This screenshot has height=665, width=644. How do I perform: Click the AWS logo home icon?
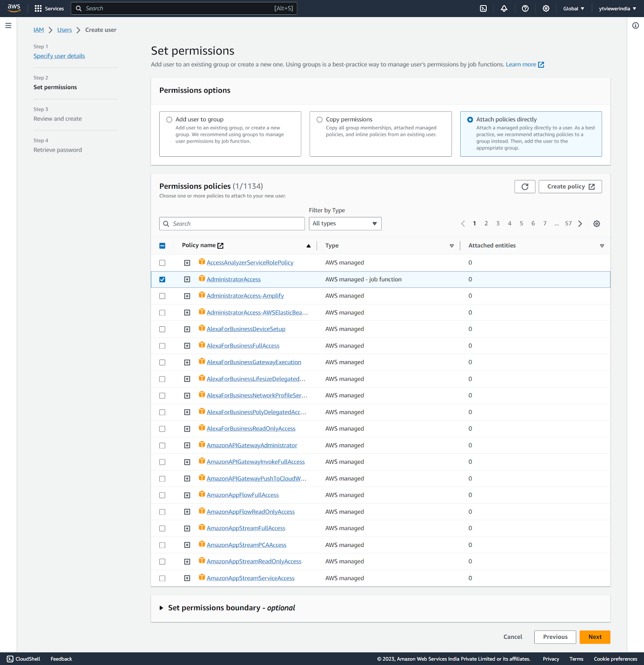click(x=14, y=8)
